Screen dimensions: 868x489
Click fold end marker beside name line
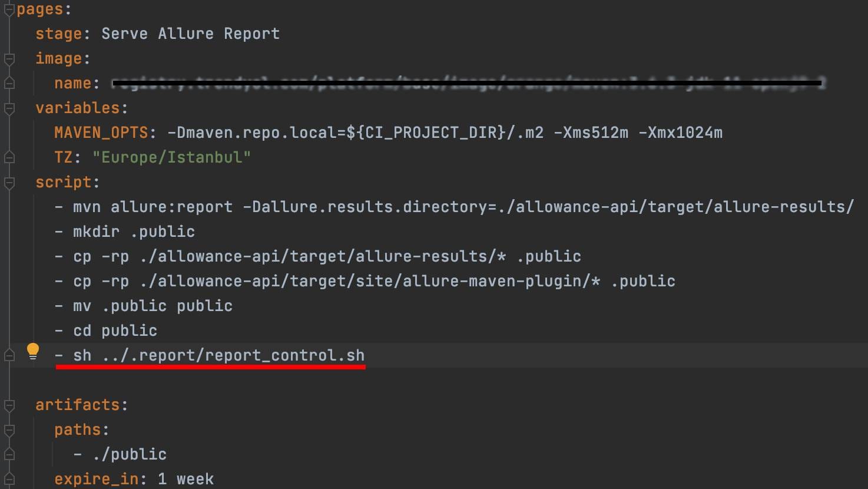[x=9, y=83]
